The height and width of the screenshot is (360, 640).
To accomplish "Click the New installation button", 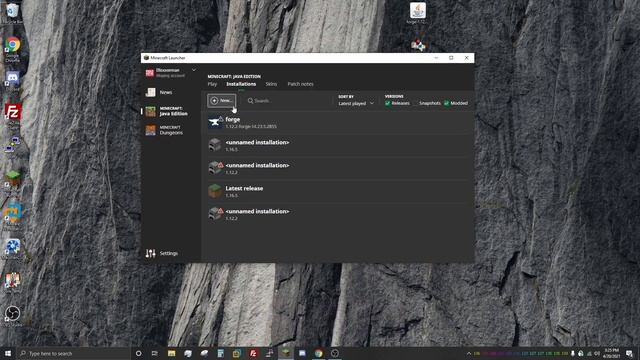I will coord(222,100).
